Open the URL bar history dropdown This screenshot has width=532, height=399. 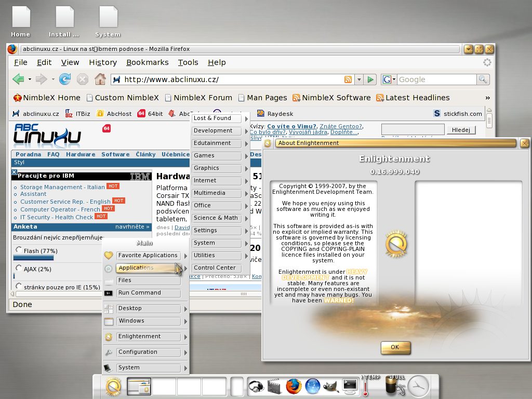click(x=359, y=79)
